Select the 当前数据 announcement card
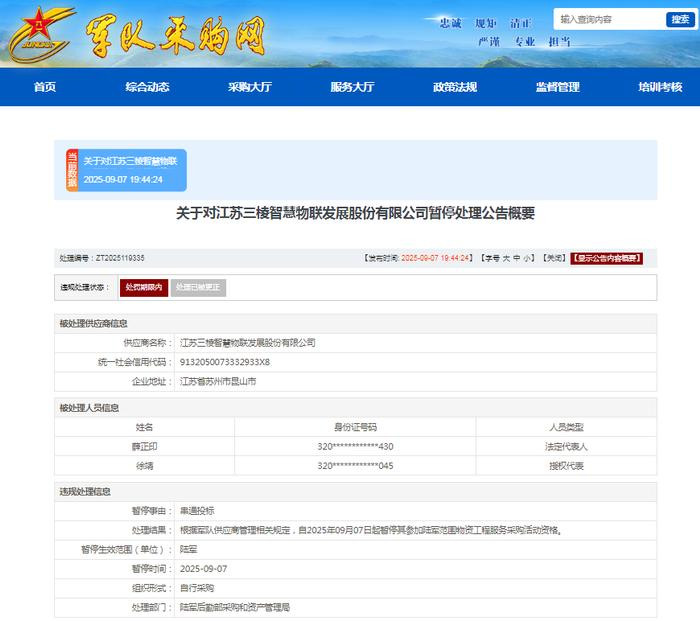This screenshot has height=621, width=700. pyautogui.click(x=126, y=170)
